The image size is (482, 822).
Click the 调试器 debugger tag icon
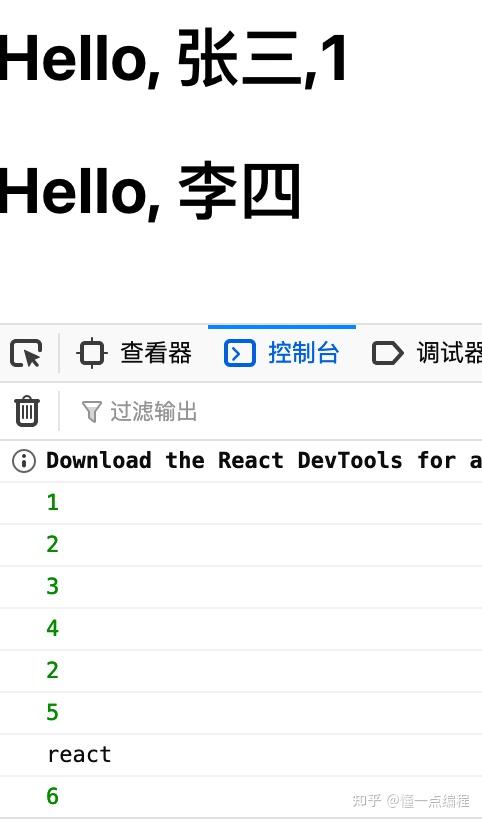click(x=388, y=353)
